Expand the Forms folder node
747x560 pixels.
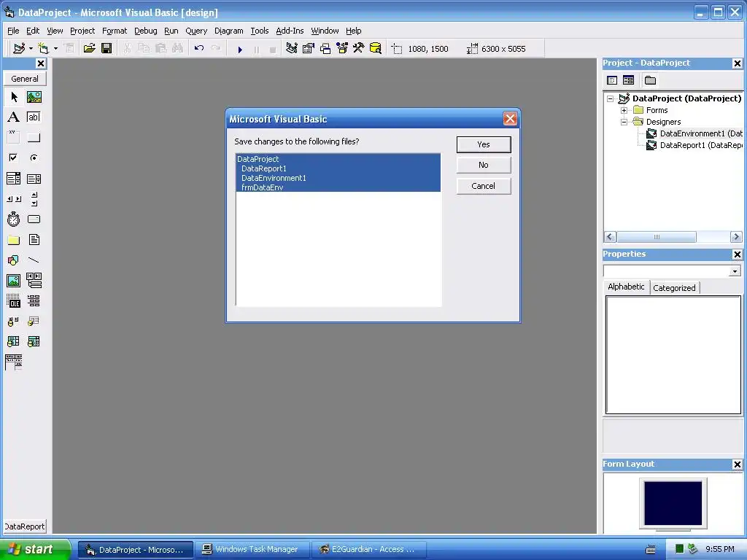624,111
